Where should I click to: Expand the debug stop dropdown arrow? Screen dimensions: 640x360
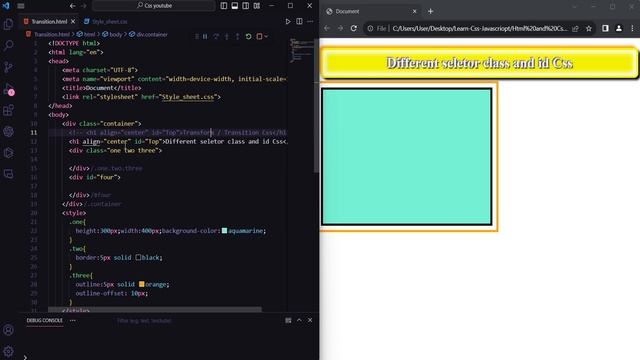(x=266, y=36)
